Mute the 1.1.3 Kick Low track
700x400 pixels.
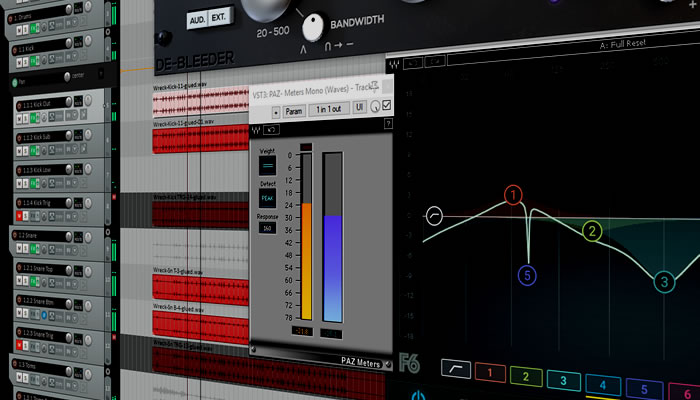coord(19,183)
